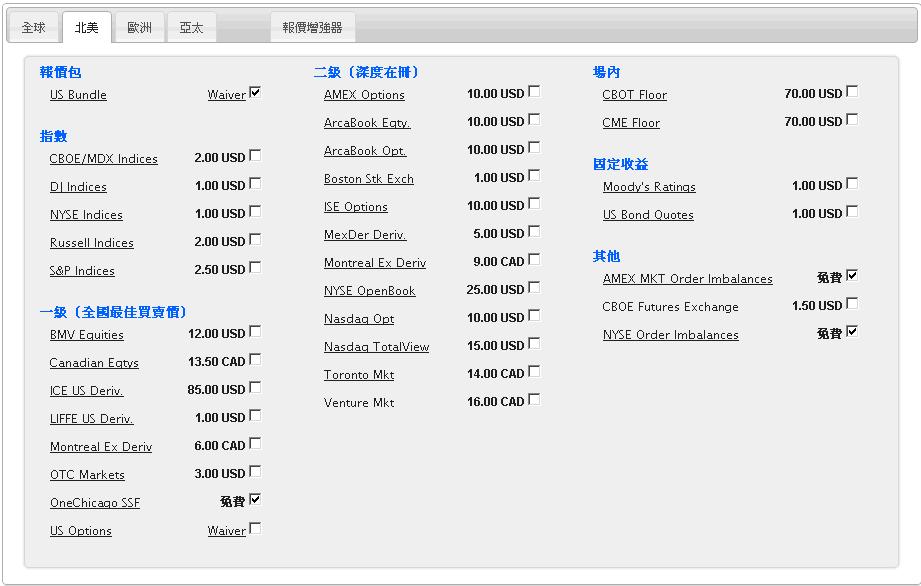Uncheck the US Bundle Waiver checkbox
921x586 pixels.
click(x=255, y=92)
